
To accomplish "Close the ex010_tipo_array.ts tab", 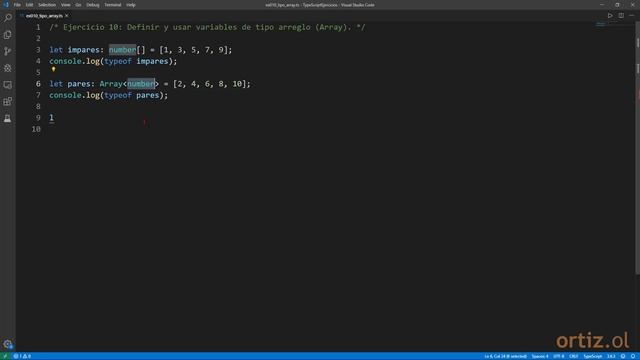I will pyautogui.click(x=67, y=16).
